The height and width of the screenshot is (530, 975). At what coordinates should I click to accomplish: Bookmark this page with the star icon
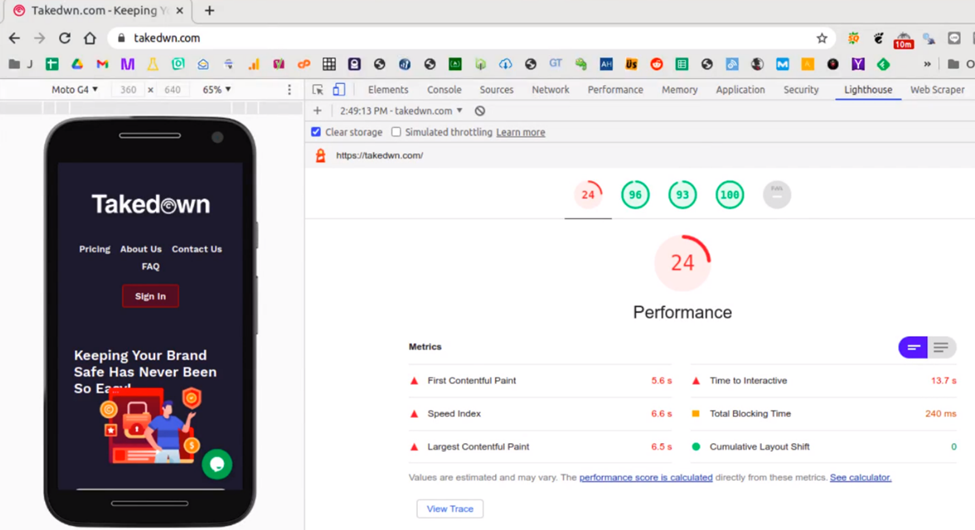click(822, 38)
